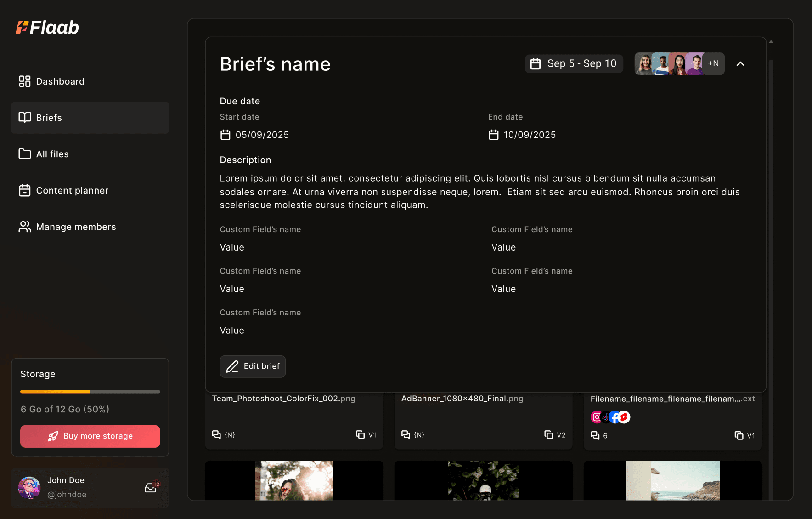Open the John Doe profile name
Screen dimensions: 812x519
click(x=66, y=480)
